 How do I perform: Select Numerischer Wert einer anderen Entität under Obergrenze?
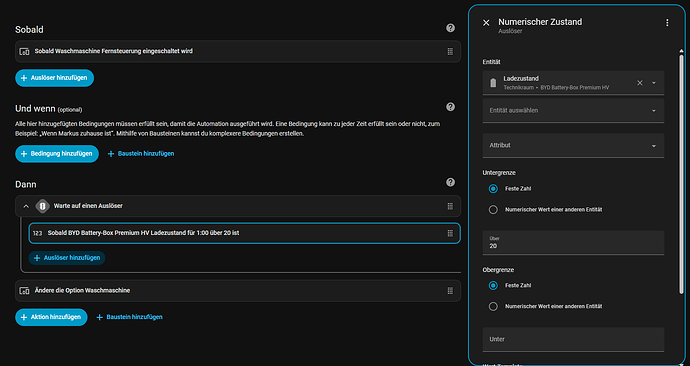coord(493,307)
